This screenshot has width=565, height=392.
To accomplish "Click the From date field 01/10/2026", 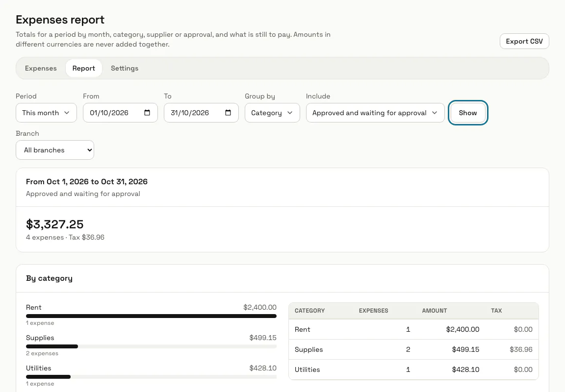I will coord(120,113).
